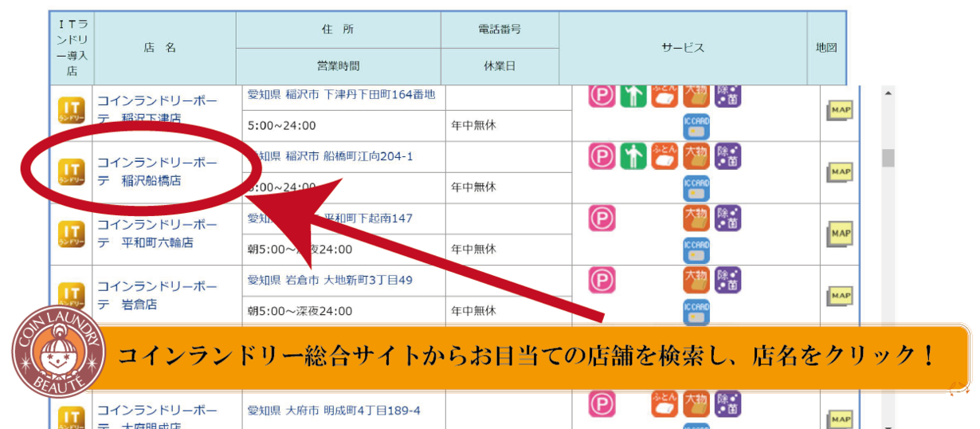
Task: Click address 大府市 明成町4丁目189-4
Action: (334, 411)
